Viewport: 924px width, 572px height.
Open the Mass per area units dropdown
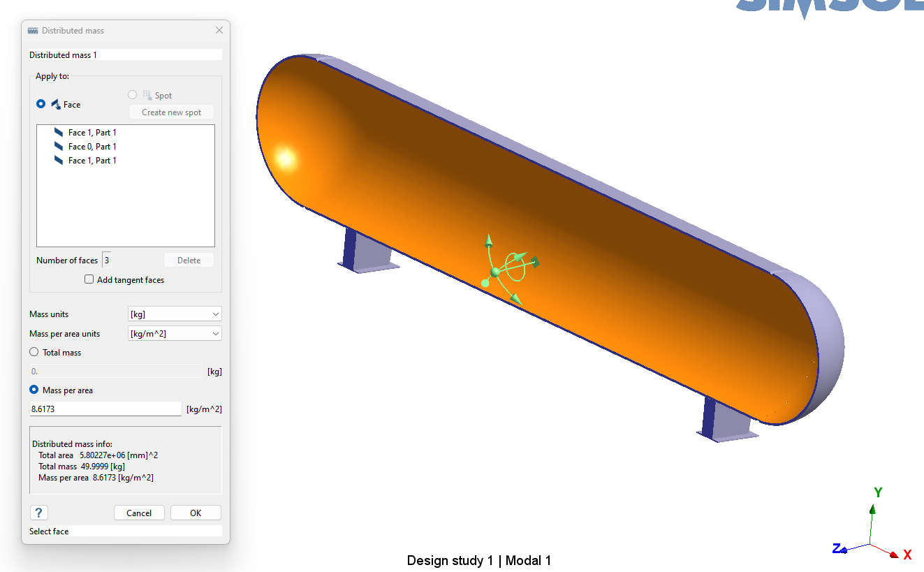tap(175, 334)
